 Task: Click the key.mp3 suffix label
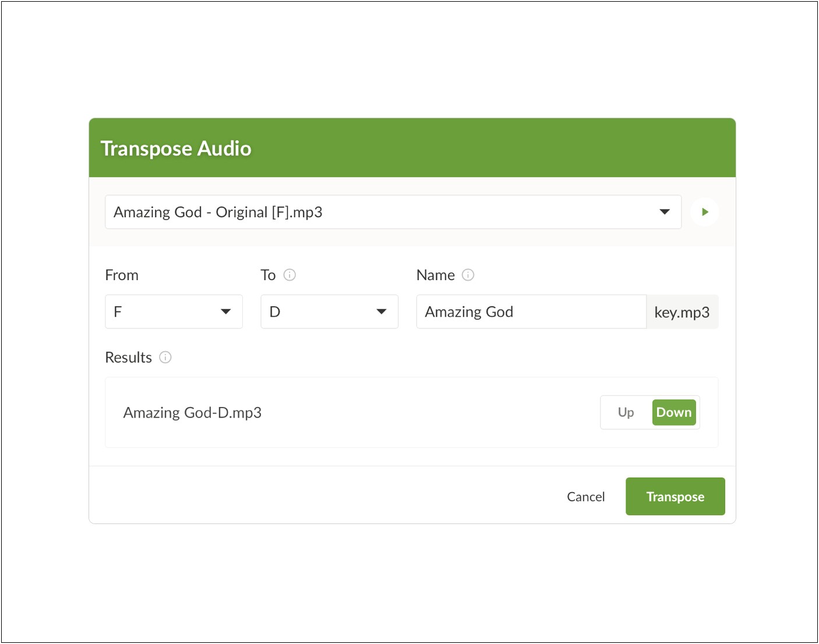(682, 312)
